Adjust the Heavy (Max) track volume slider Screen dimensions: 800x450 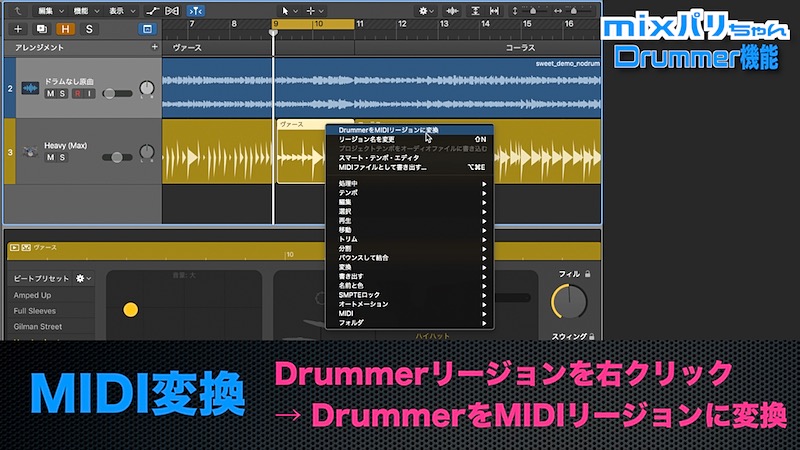click(117, 157)
